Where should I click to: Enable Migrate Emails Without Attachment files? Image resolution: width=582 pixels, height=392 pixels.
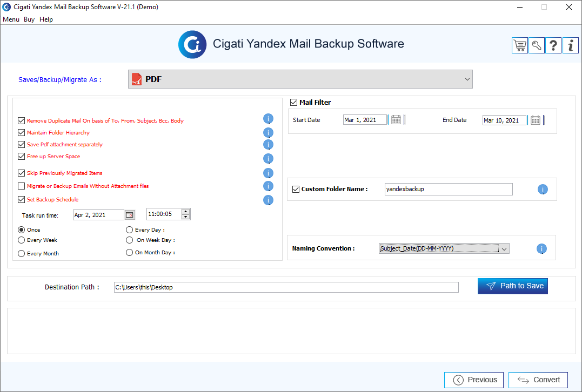tap(21, 186)
